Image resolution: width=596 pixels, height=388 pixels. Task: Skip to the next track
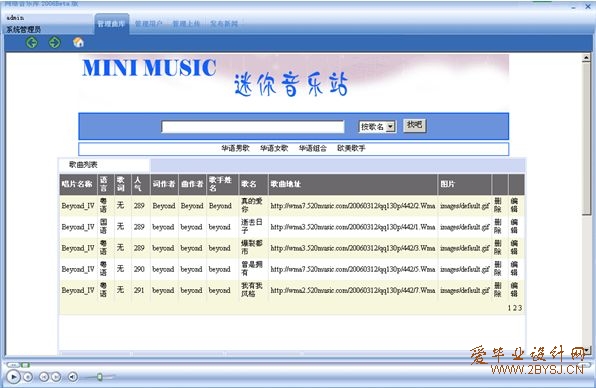pos(56,377)
